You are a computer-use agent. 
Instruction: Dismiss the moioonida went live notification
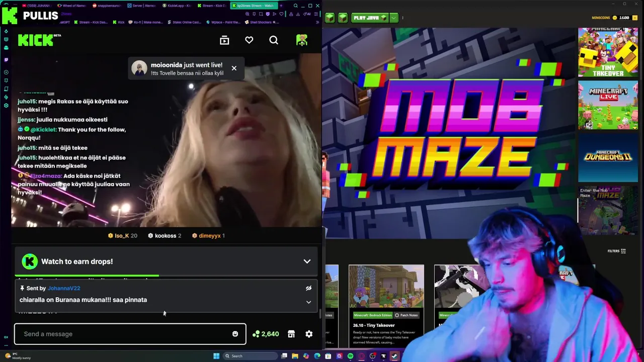(x=234, y=68)
